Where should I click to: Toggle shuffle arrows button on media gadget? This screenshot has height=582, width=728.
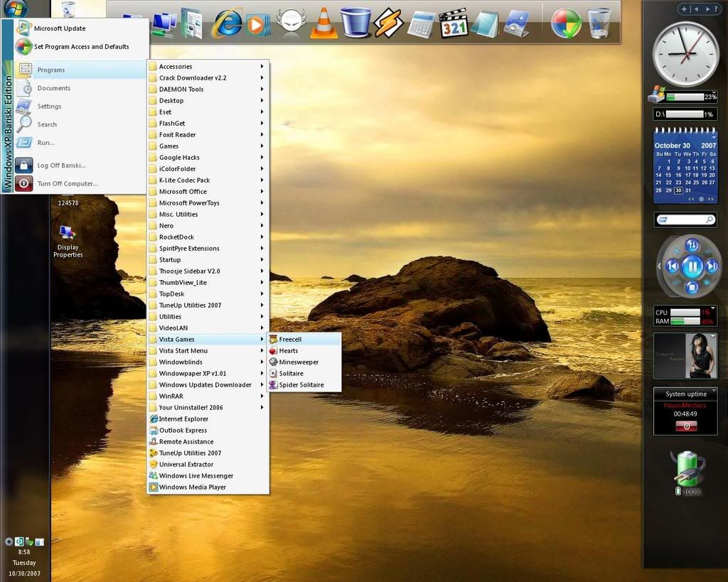tap(692, 244)
